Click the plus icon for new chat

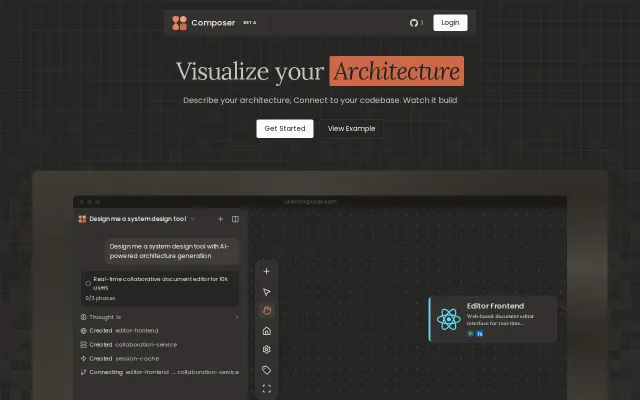tap(220, 219)
